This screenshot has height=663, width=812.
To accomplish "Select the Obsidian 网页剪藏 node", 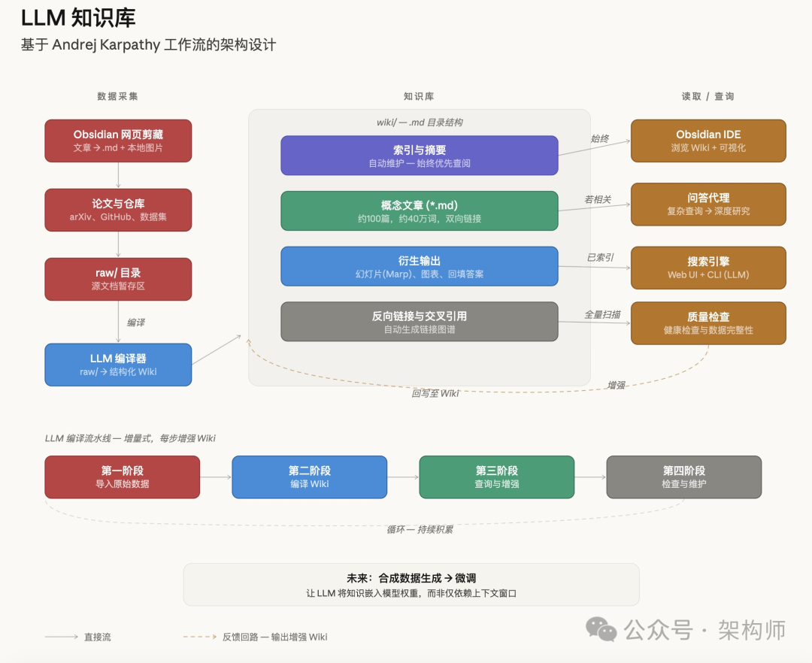I will click(118, 141).
